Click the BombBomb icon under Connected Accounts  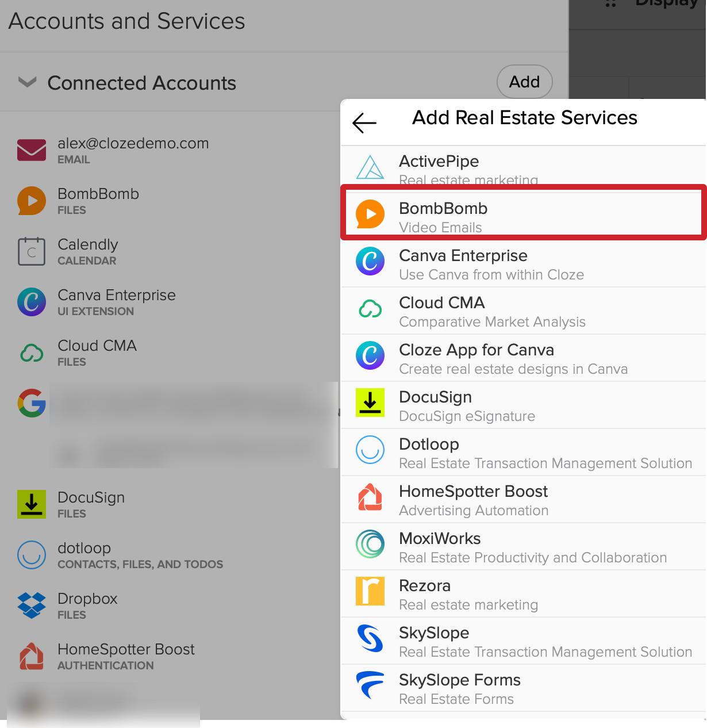pos(32,201)
